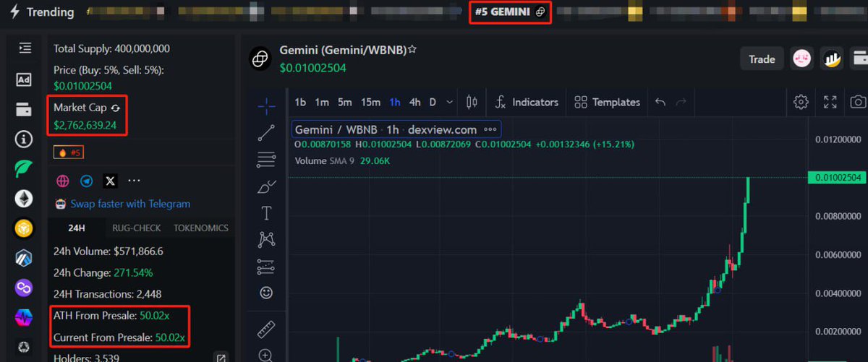Refresh the Market Cap value

115,108
